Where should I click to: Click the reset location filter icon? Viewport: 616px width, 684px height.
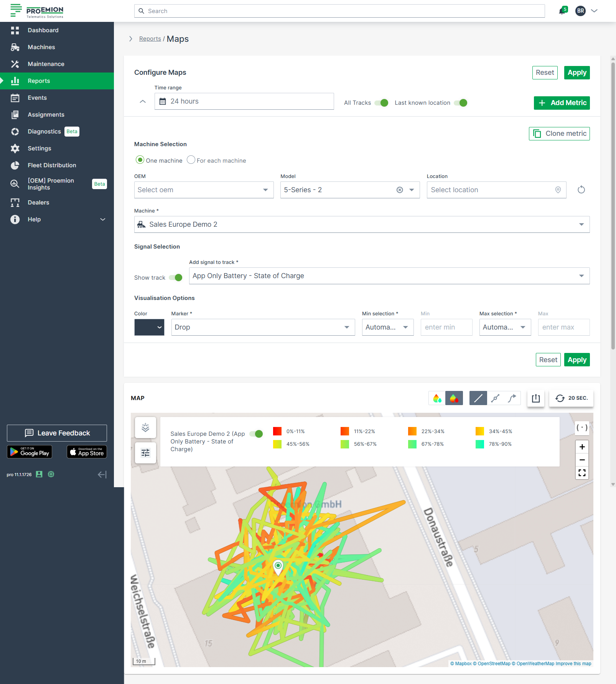[x=581, y=190]
